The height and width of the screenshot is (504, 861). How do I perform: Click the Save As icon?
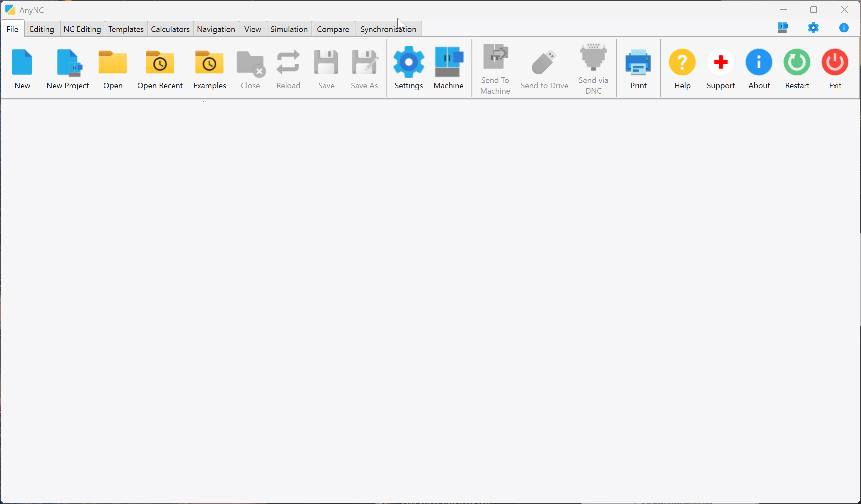pyautogui.click(x=365, y=62)
